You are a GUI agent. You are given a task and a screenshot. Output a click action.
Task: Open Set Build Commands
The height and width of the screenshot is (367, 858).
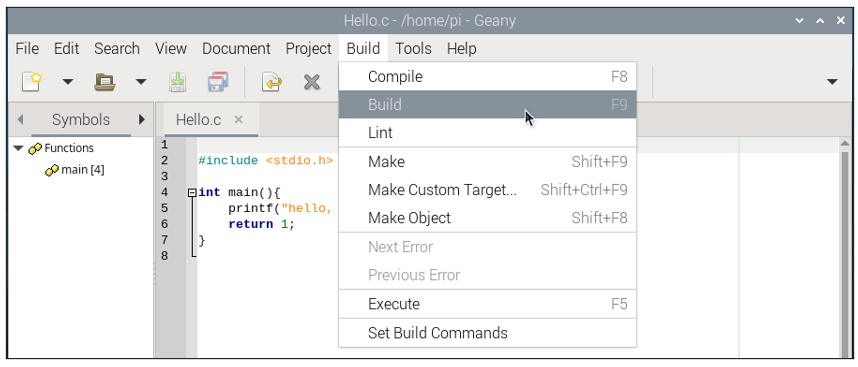(x=488, y=333)
